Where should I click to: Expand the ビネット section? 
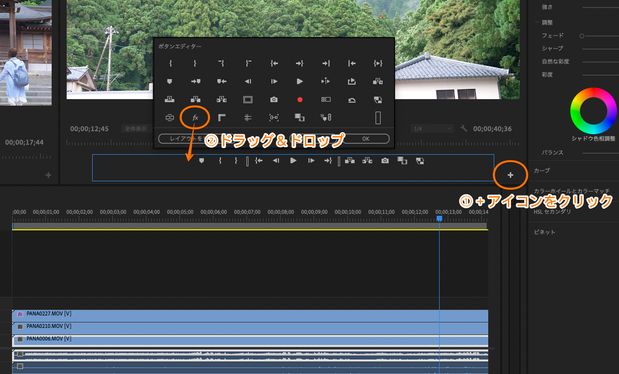[x=544, y=232]
